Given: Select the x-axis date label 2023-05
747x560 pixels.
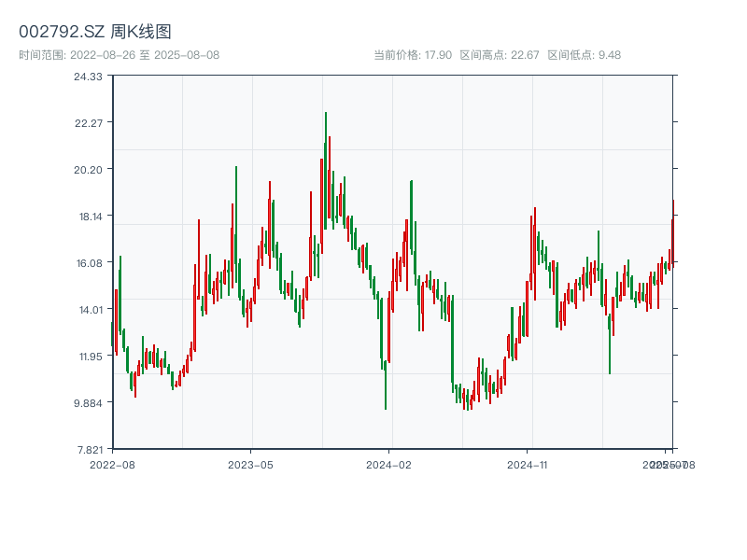Looking at the screenshot, I should pos(250,465).
